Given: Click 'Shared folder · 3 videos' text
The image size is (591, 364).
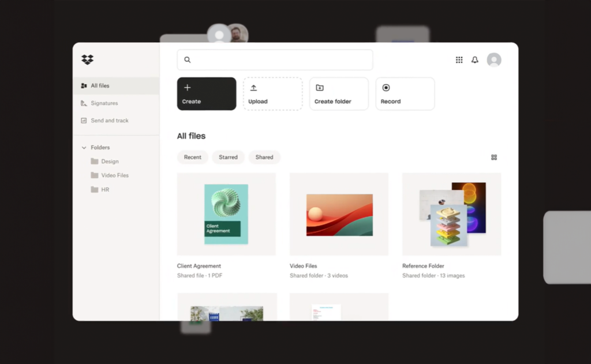Looking at the screenshot, I should point(319,275).
